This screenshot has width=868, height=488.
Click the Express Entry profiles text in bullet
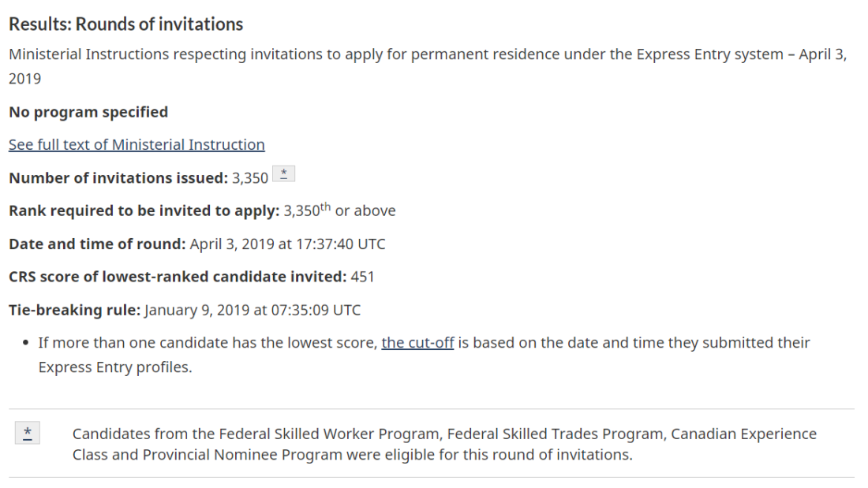pyautogui.click(x=115, y=367)
